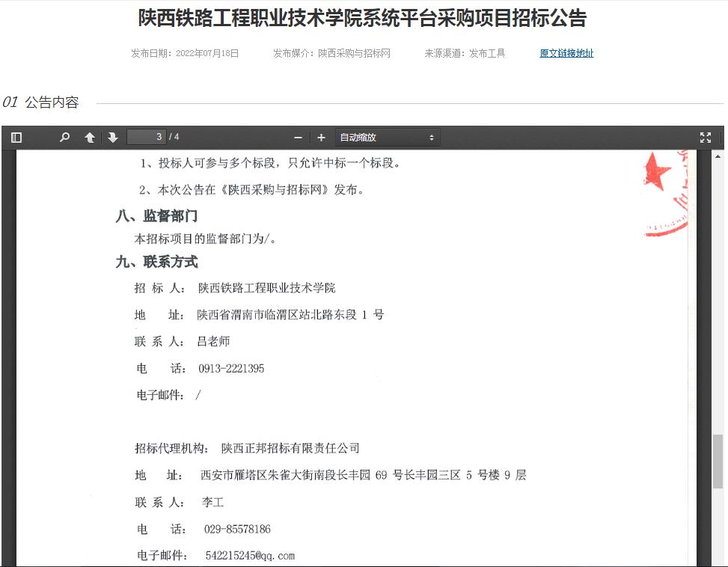Switch PDF viewer to fullscreen mode
Image resolution: width=728 pixels, height=567 pixels.
pos(706,138)
